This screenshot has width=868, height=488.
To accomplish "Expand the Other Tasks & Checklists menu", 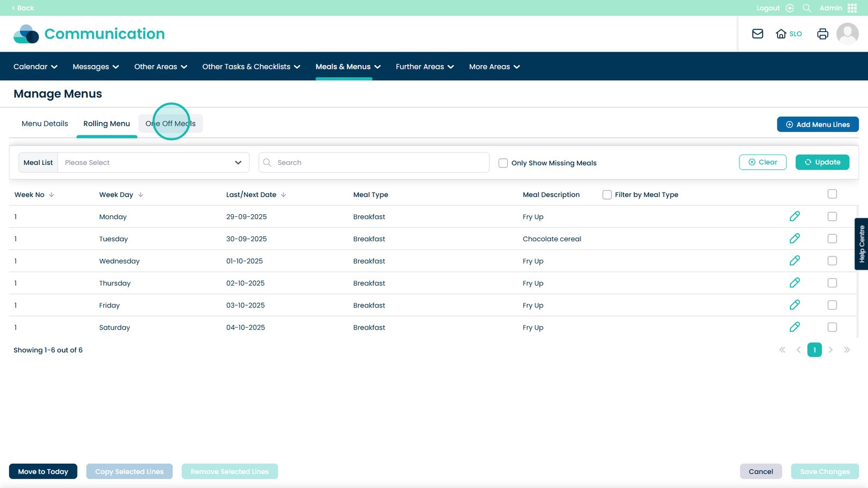I will (x=251, y=67).
